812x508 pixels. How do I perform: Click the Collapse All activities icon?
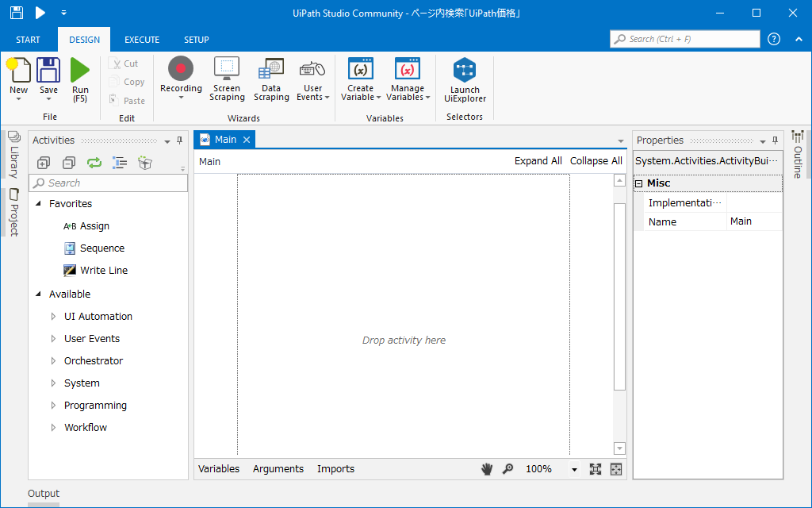(x=68, y=163)
